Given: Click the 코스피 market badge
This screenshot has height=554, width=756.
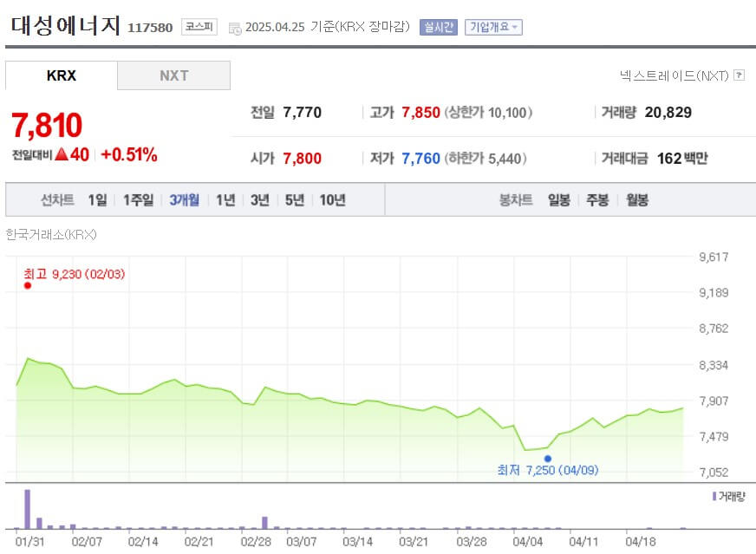Looking at the screenshot, I should pos(199,27).
